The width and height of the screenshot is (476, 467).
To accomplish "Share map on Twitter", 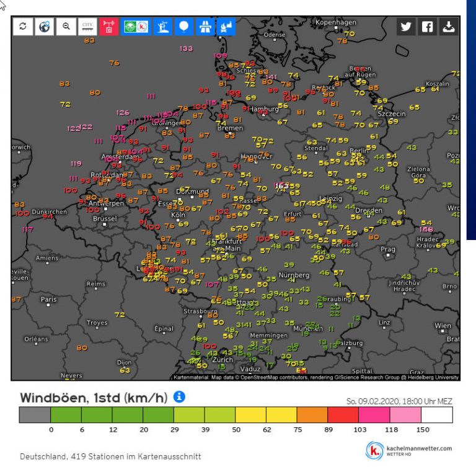I will coord(406,27).
